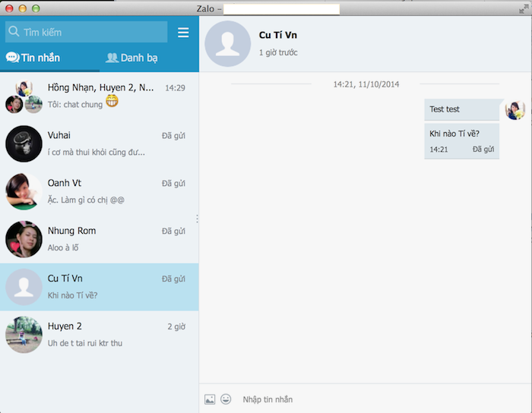Click the send image icon
This screenshot has width=532, height=413.
point(210,399)
